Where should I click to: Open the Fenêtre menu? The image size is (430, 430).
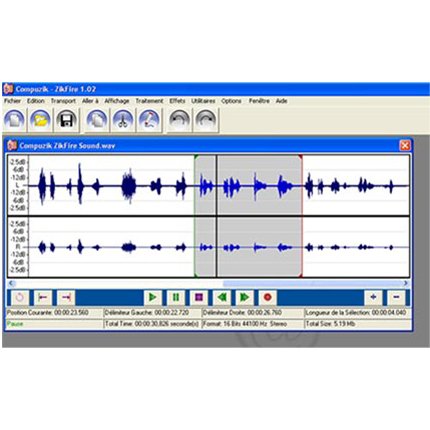point(259,101)
